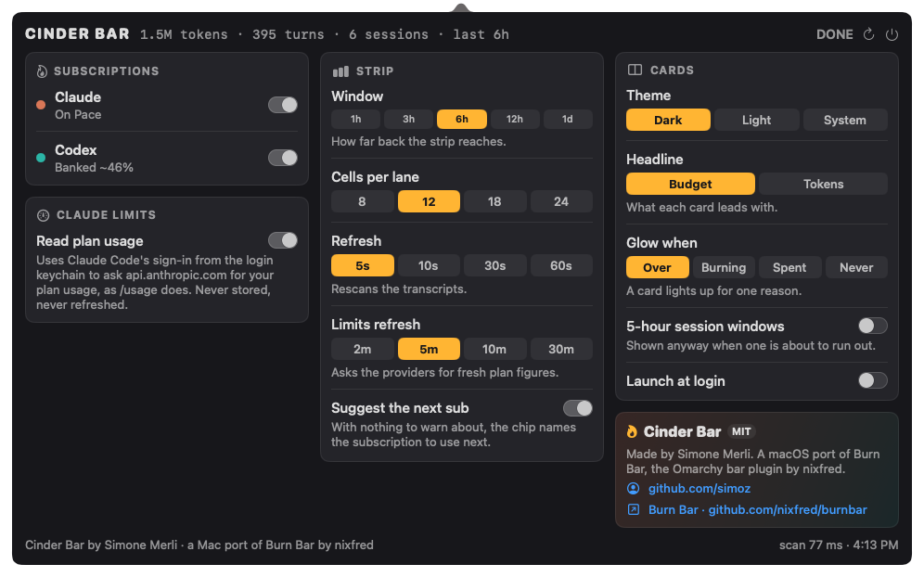Select the 6h window option
Viewport: 924px width, 577px height.
[462, 119]
